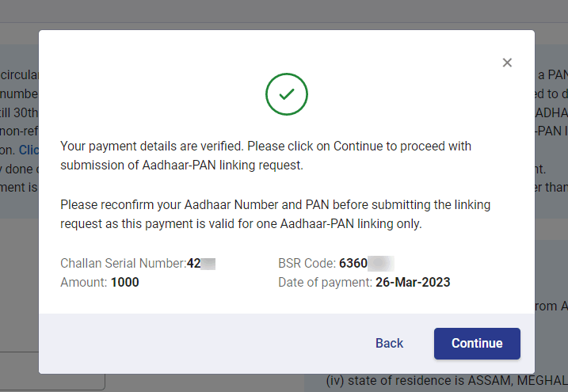
Task: Open the partially hidden blue 'Clic' link
Action: [29, 150]
